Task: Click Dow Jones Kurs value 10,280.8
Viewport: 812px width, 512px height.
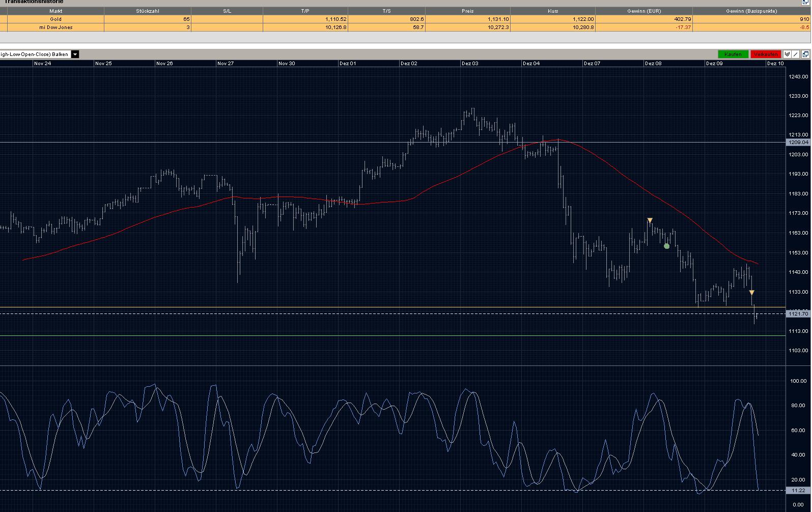Action: 583,27
